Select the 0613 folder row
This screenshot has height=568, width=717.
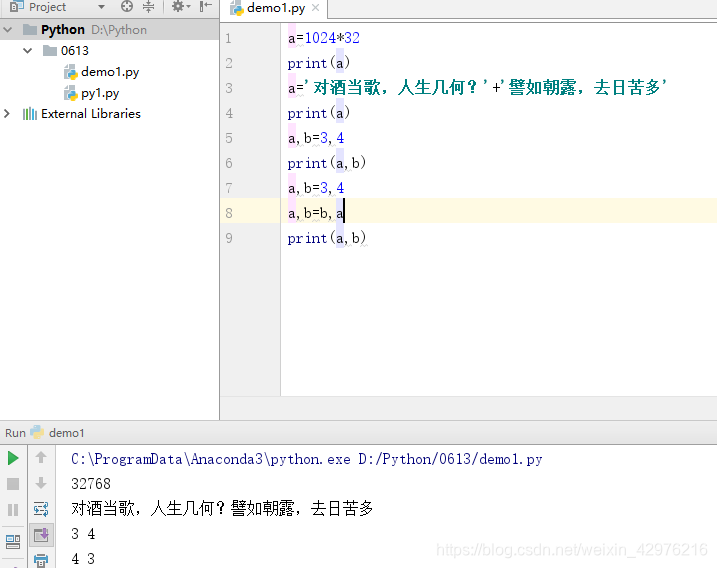coord(110,50)
